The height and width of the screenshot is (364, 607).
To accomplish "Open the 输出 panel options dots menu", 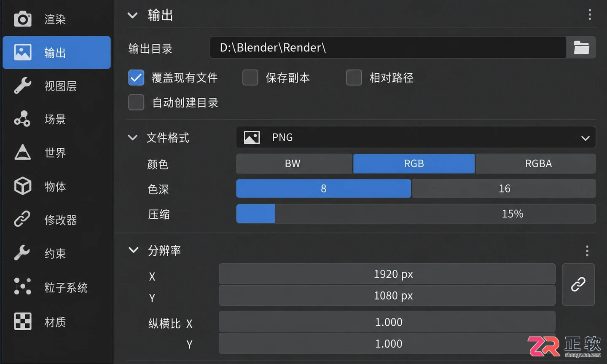I will click(590, 15).
